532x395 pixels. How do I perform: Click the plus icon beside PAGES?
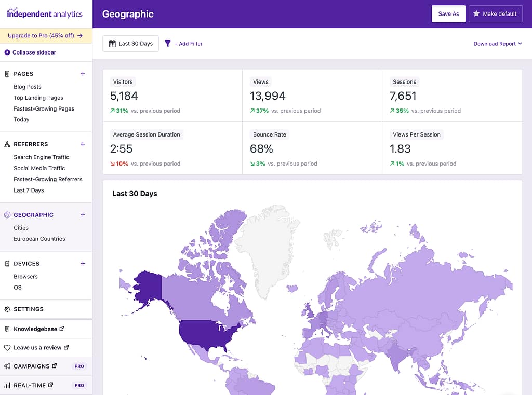coord(83,74)
